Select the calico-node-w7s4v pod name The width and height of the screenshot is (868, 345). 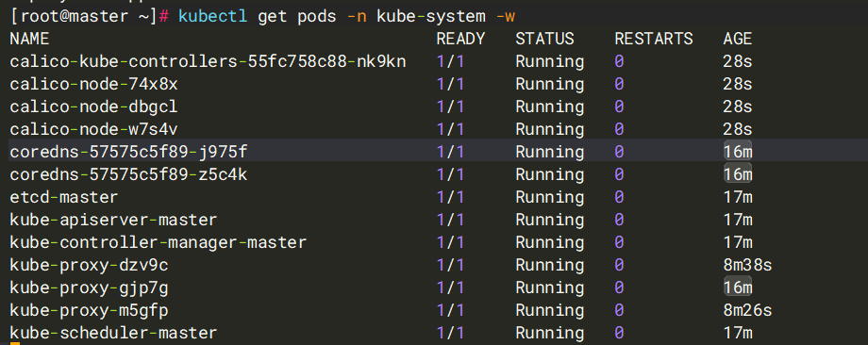pyautogui.click(x=93, y=129)
